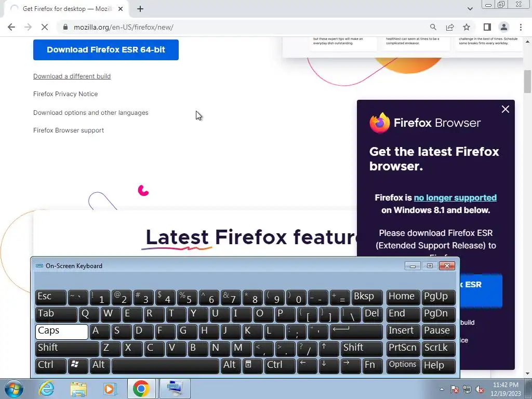Click the Home key on On-Screen Keyboard

click(x=403, y=297)
